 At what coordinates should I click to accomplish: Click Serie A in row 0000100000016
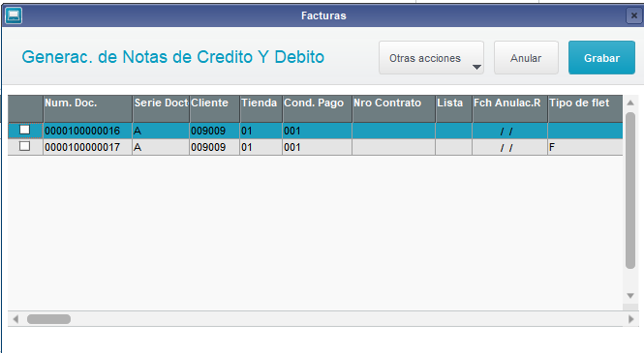tap(161, 131)
